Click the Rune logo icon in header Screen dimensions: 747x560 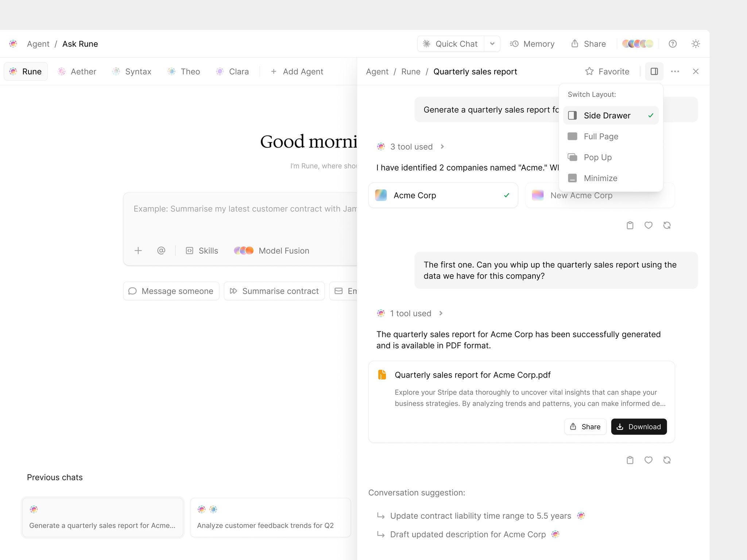13,44
